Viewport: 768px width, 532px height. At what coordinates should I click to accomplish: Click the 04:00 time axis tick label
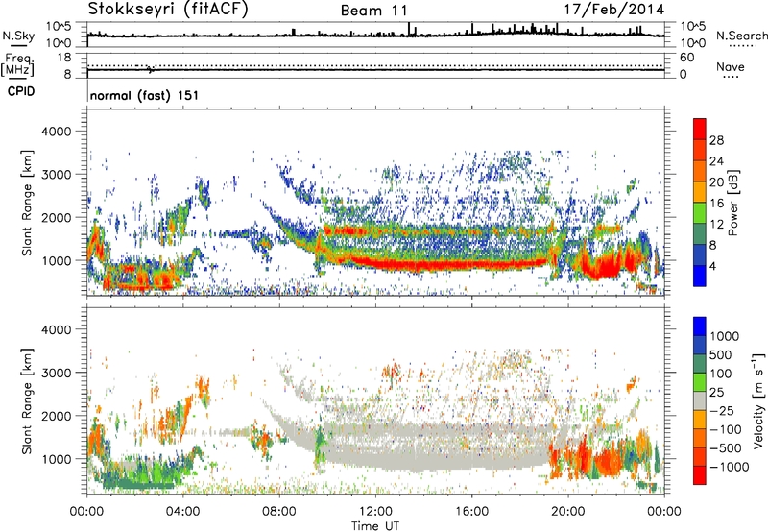click(183, 512)
